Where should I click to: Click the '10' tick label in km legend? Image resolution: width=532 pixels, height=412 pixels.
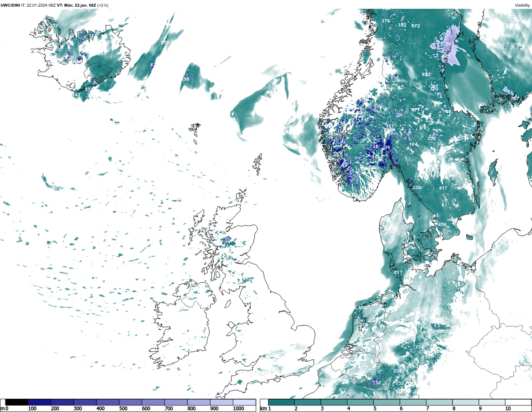click(508, 409)
